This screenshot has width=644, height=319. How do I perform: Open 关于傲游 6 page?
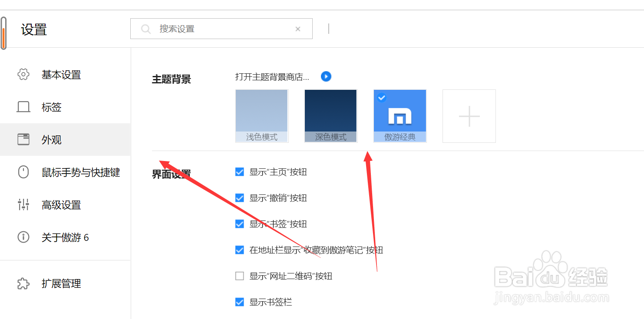tap(65, 237)
